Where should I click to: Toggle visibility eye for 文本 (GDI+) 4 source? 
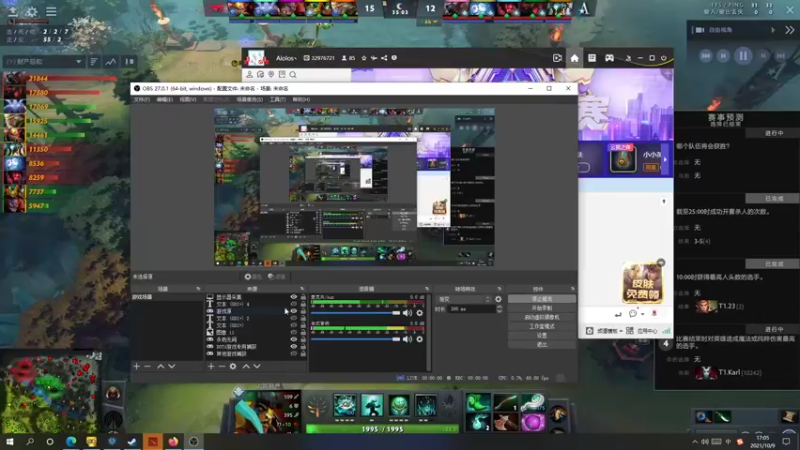(293, 304)
